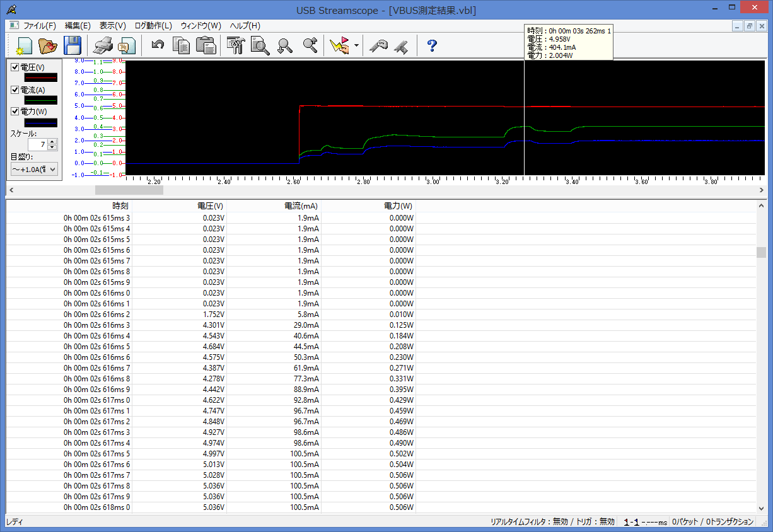
Task: Click the start logging lightning icon
Action: pyautogui.click(x=339, y=46)
